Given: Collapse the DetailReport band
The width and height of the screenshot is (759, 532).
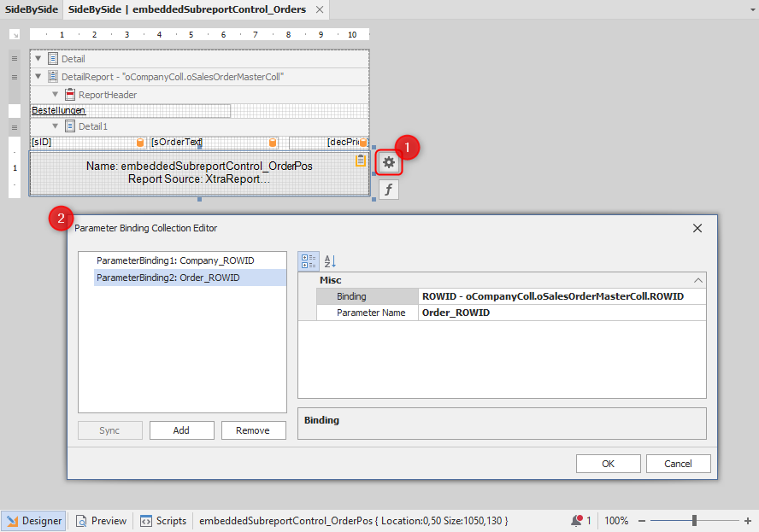Looking at the screenshot, I should 38,76.
